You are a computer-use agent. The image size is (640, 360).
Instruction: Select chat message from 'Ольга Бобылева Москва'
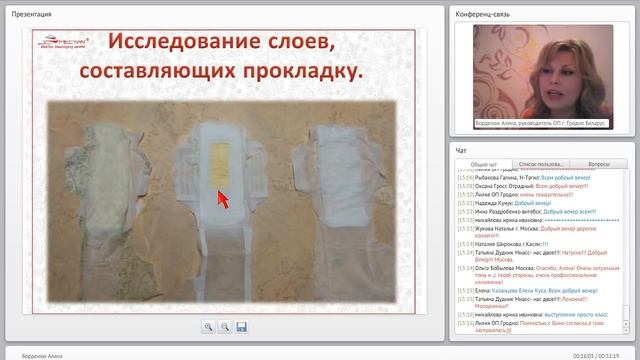(539, 275)
